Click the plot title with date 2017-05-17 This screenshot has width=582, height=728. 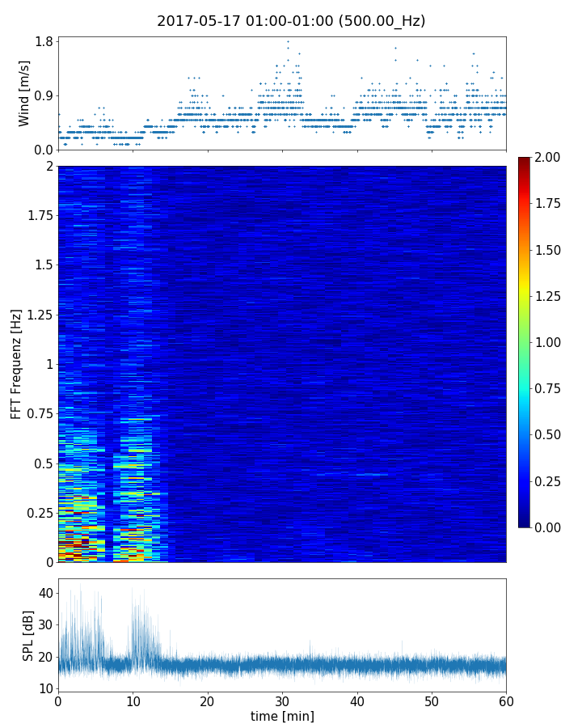coord(291,21)
